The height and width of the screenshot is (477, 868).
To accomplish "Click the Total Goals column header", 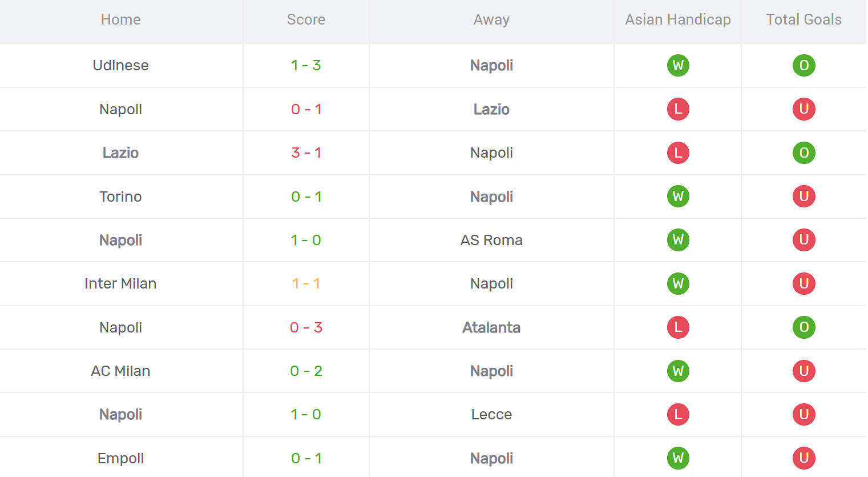I will point(804,20).
